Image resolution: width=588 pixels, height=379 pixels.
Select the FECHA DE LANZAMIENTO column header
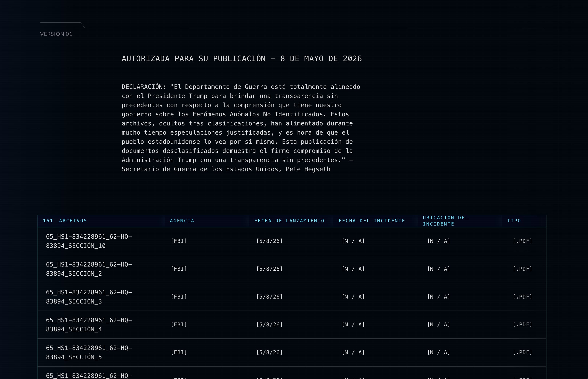click(289, 221)
